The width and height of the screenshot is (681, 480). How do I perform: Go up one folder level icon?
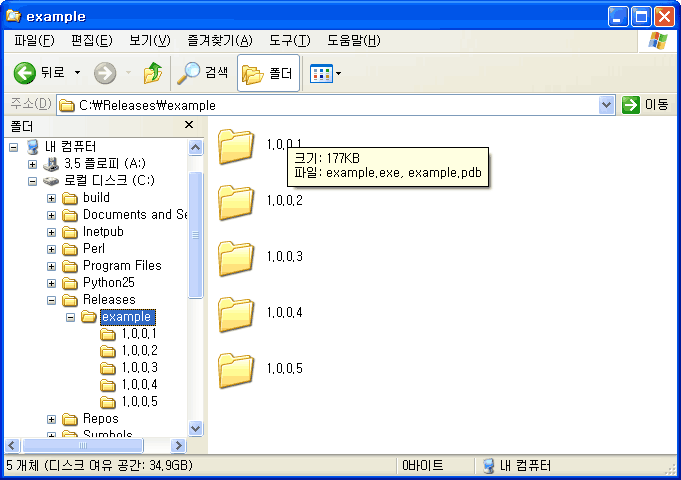coord(153,73)
